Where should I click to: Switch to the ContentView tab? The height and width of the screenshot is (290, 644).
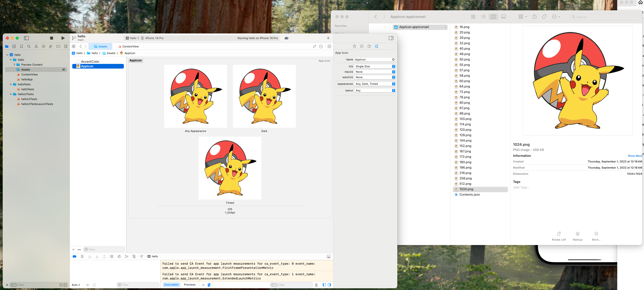pyautogui.click(x=129, y=46)
